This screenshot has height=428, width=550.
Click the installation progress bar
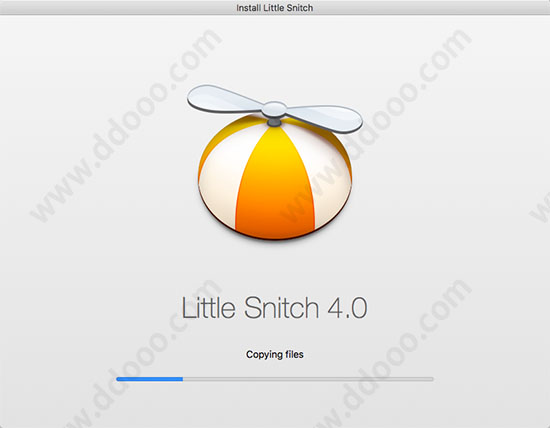[275, 379]
